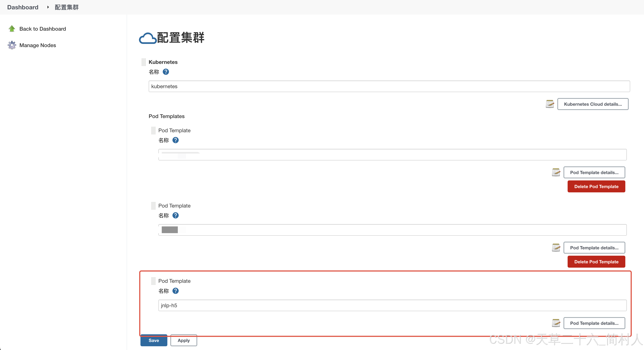Focus the jnlp-h5 name field
644x350 pixels.
pyautogui.click(x=392, y=305)
